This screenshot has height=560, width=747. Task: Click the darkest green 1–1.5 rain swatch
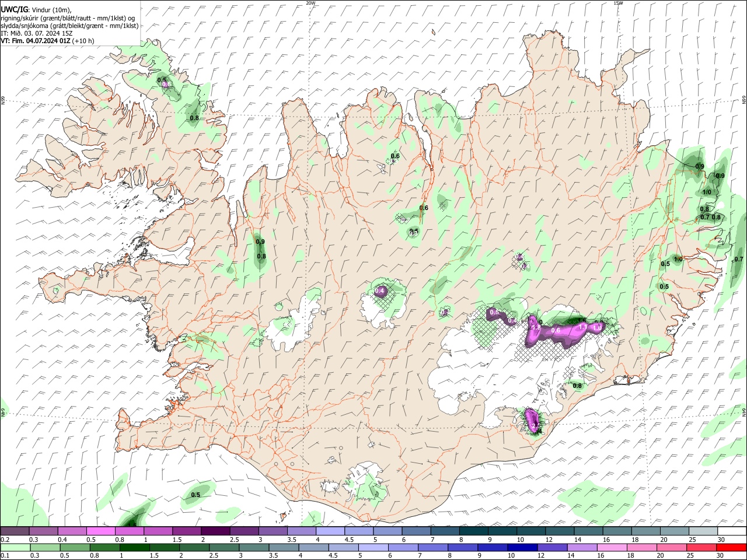point(134,547)
